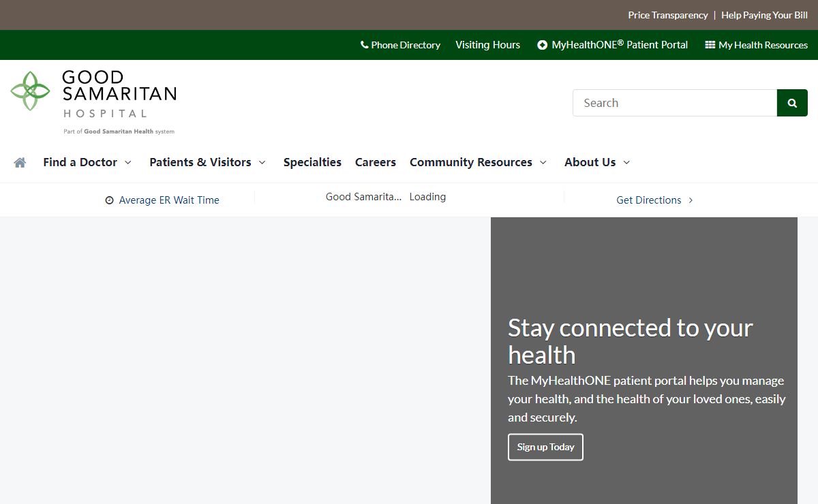Click the MyHealthONE patient portal description paragraph
Viewport: 818px width, 504px height.
click(x=647, y=399)
